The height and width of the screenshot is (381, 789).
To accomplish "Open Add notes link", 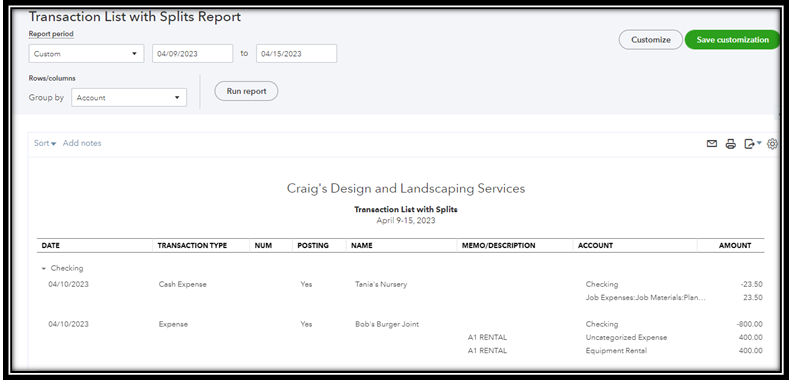I will pos(82,143).
